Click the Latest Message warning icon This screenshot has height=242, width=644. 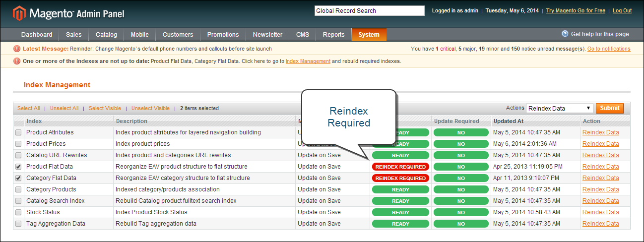pos(17,49)
